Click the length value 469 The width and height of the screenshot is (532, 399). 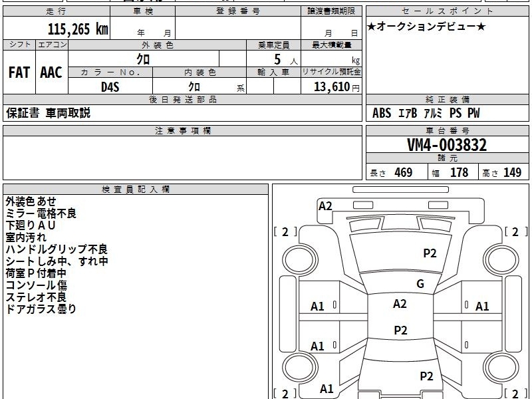(404, 172)
